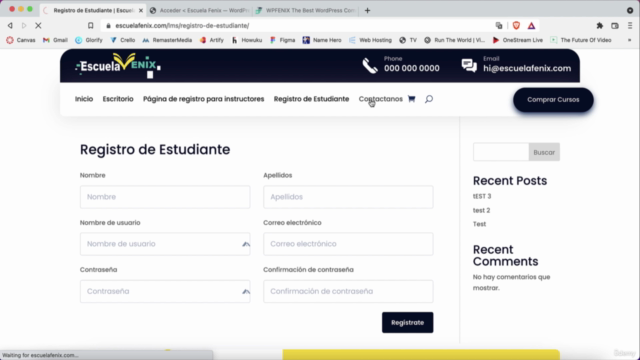Open the Escritorio menu item

(118, 99)
